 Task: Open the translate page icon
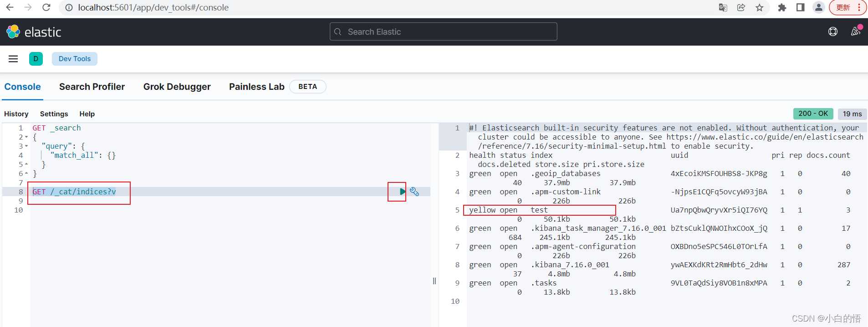723,7
